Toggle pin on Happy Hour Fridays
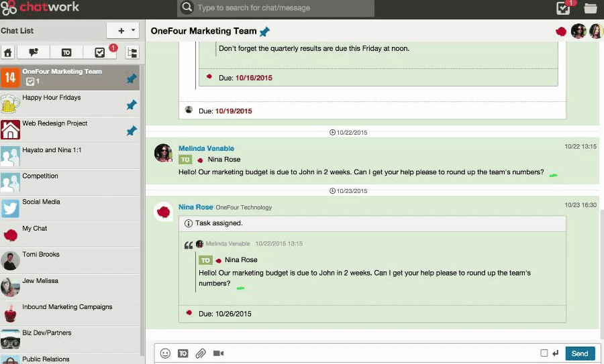 tap(132, 105)
